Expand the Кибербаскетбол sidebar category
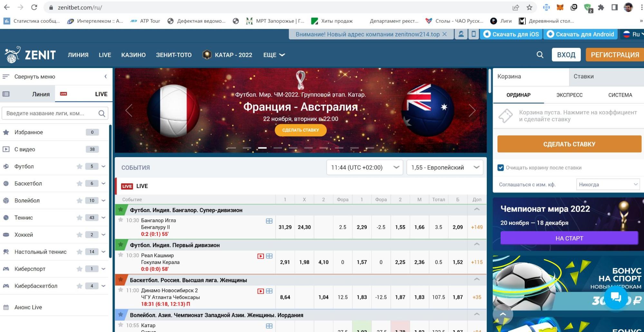 [x=103, y=286]
